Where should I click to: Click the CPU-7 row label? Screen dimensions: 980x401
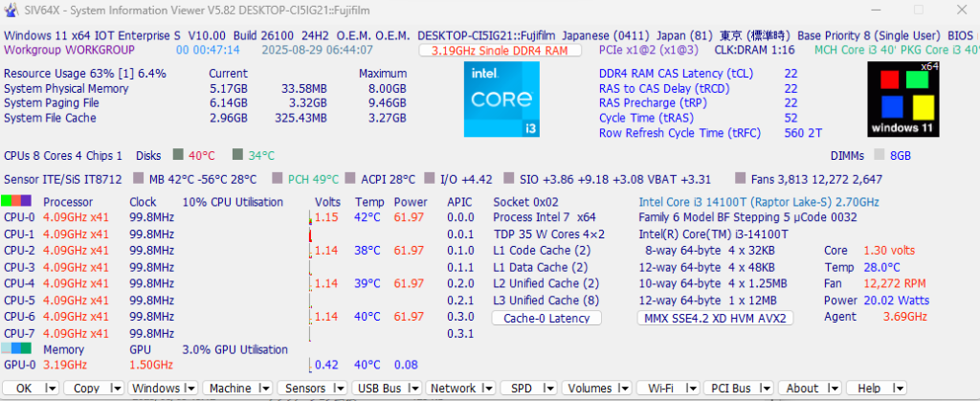click(x=19, y=334)
